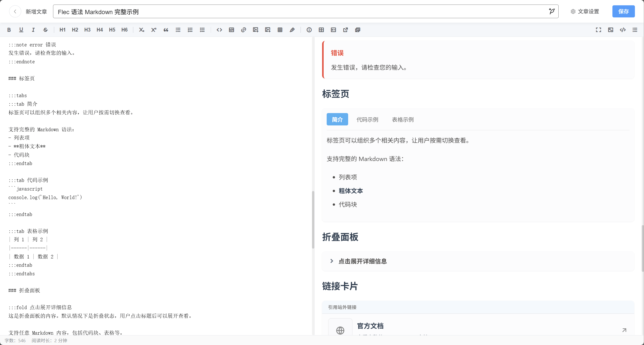644x345 pixels.
Task: Apply text highlighter
Action: pos(292,30)
